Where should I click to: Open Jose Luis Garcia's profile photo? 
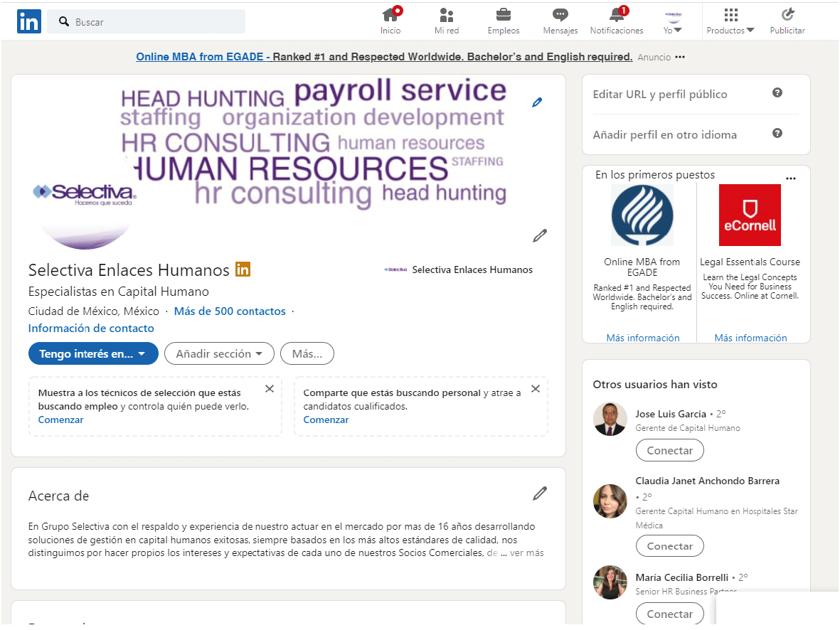coord(610,420)
